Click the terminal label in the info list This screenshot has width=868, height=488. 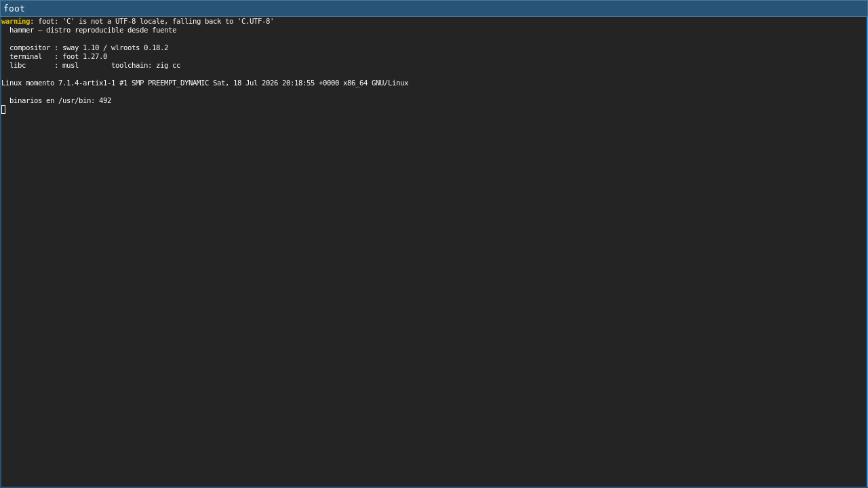(x=26, y=57)
